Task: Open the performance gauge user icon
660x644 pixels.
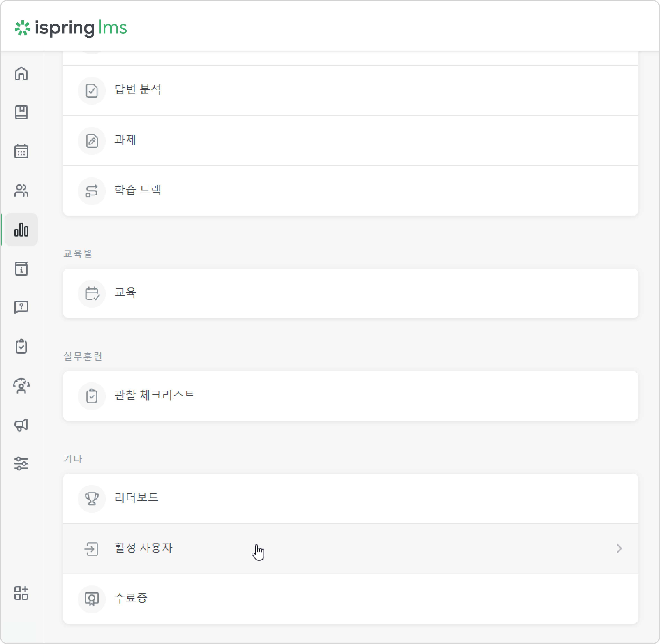Action: point(21,386)
